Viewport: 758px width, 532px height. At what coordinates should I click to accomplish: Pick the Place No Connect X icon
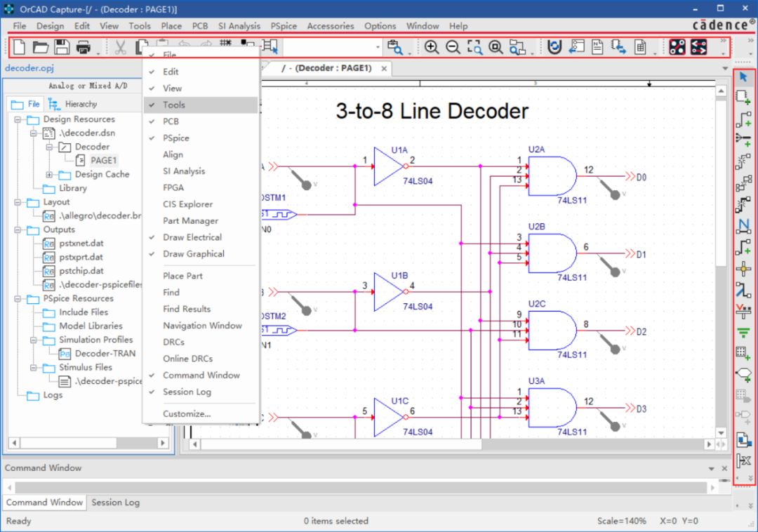pos(743,460)
